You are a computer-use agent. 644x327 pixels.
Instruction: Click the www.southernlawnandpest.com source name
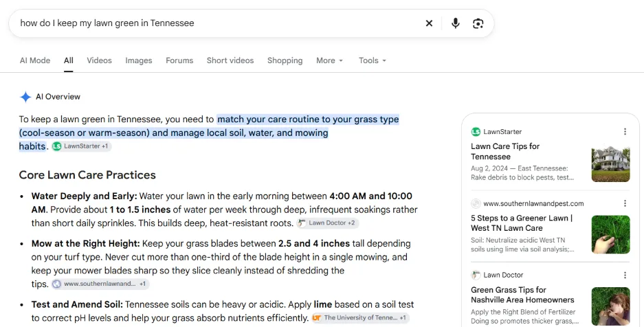click(533, 203)
